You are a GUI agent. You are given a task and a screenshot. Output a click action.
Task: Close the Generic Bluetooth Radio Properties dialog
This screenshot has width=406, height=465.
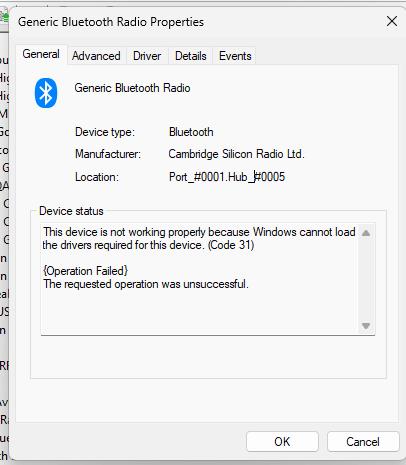click(x=392, y=22)
